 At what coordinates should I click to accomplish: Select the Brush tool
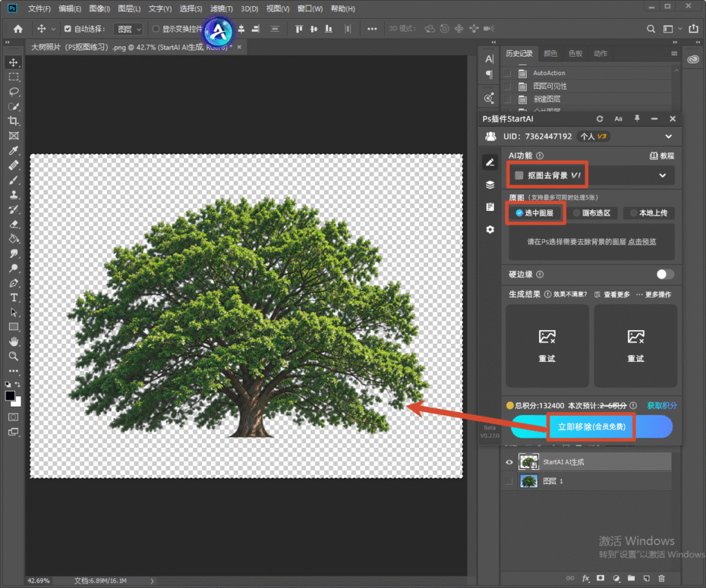pyautogui.click(x=14, y=180)
